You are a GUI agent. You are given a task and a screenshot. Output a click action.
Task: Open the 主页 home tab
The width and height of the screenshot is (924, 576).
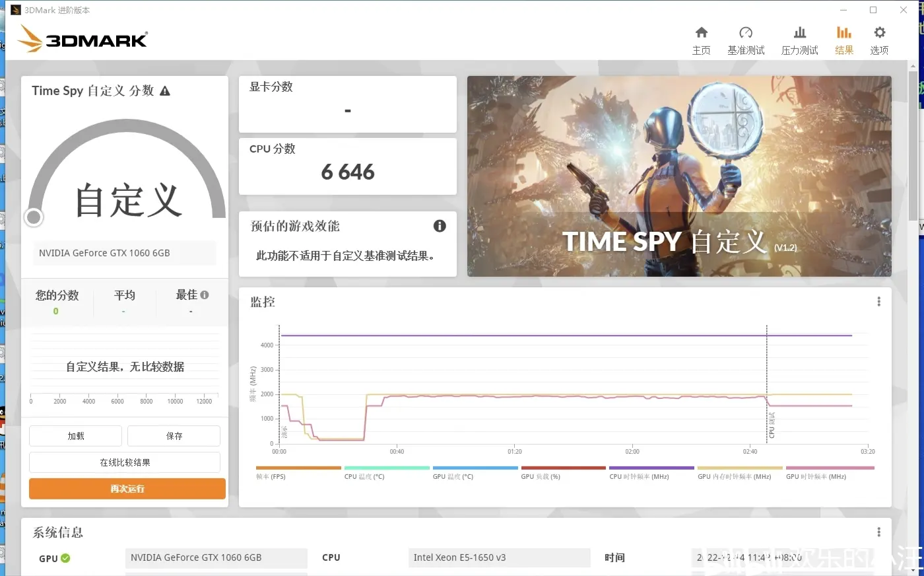click(x=701, y=40)
